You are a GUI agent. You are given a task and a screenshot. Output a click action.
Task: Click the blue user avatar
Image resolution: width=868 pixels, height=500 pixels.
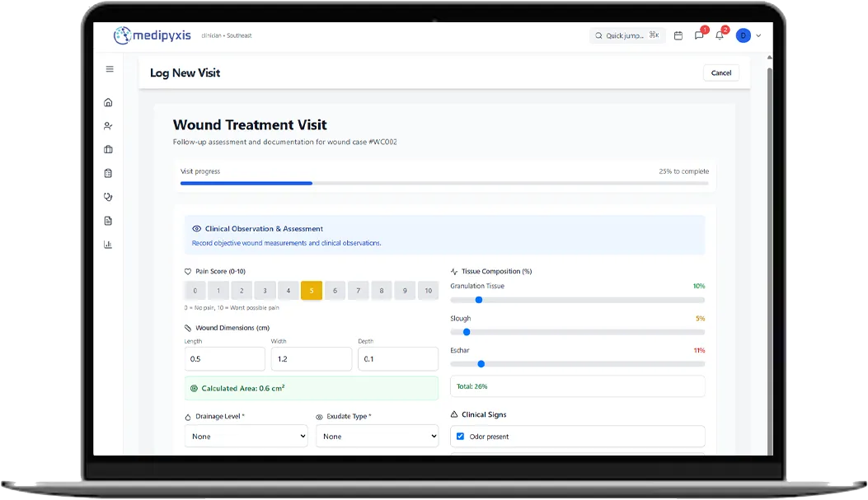(x=743, y=35)
